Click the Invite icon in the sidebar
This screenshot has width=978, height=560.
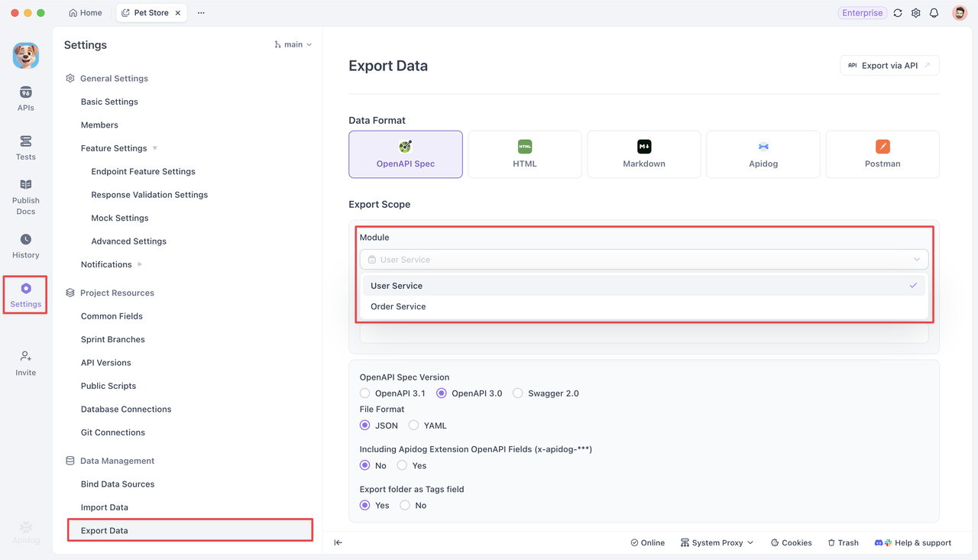tap(25, 359)
